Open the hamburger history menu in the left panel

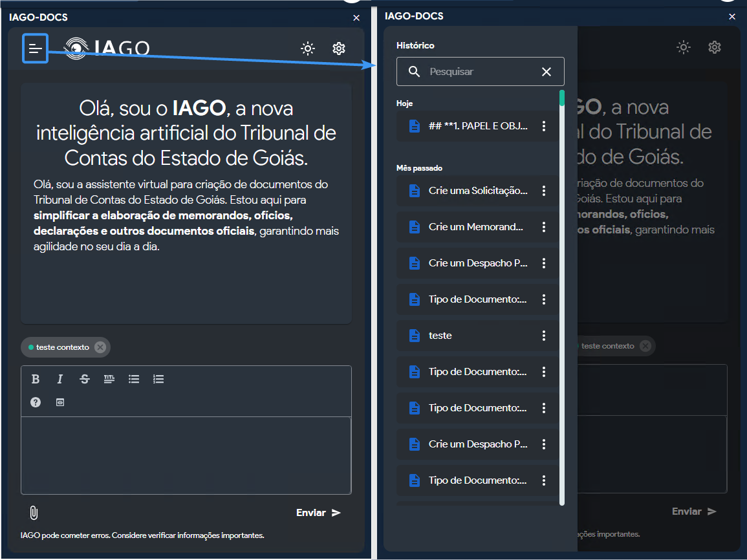point(36,48)
